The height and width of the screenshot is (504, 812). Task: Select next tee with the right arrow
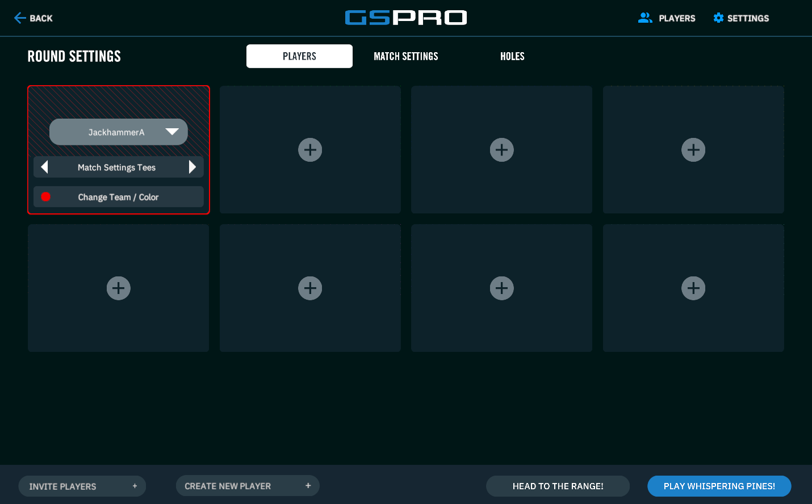192,167
